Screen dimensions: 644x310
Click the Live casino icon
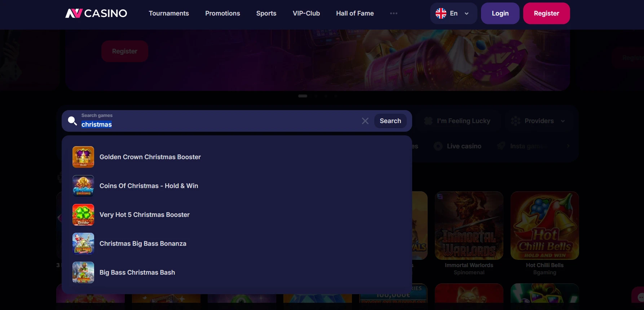(438, 146)
